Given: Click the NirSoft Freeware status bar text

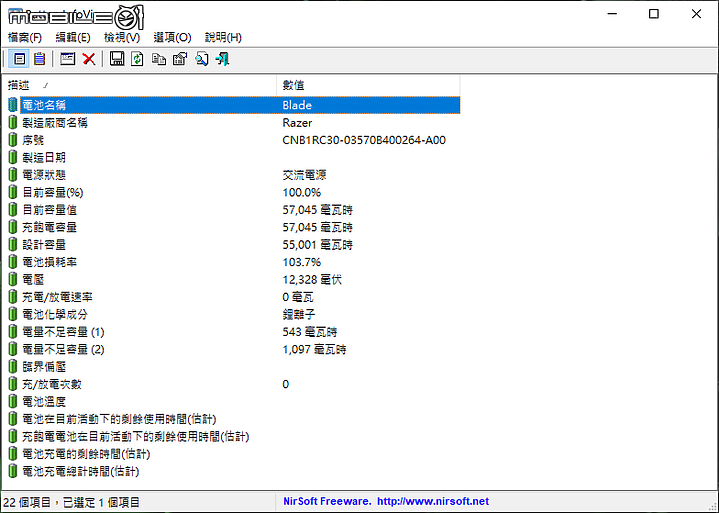Looking at the screenshot, I should (x=327, y=502).
